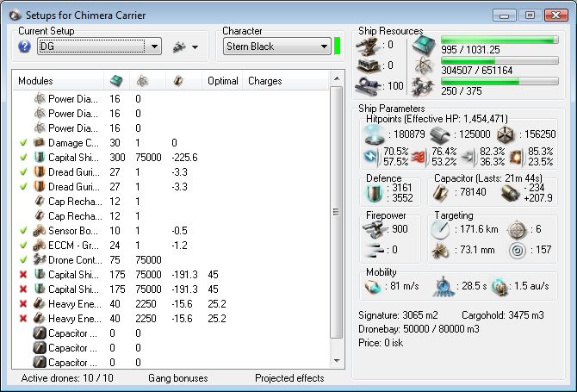Toggle the second Dread Guristas module checkmark
The image size is (577, 392).
[x=23, y=187]
